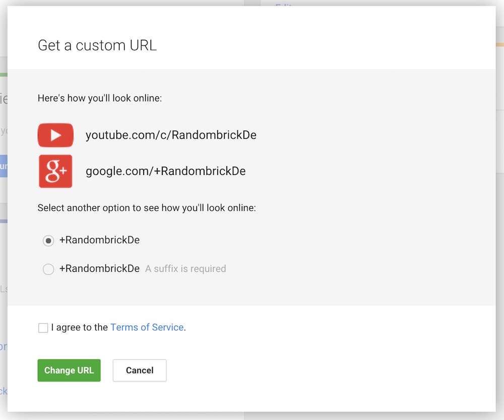Click the Google+ logo icon
The width and height of the screenshot is (504, 420).
coord(55,171)
